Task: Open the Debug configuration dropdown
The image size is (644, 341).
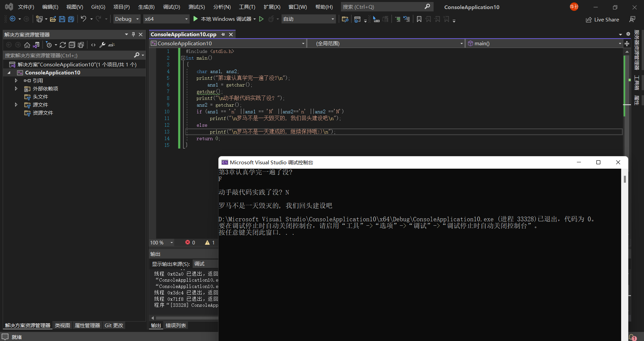Action: [x=127, y=19]
